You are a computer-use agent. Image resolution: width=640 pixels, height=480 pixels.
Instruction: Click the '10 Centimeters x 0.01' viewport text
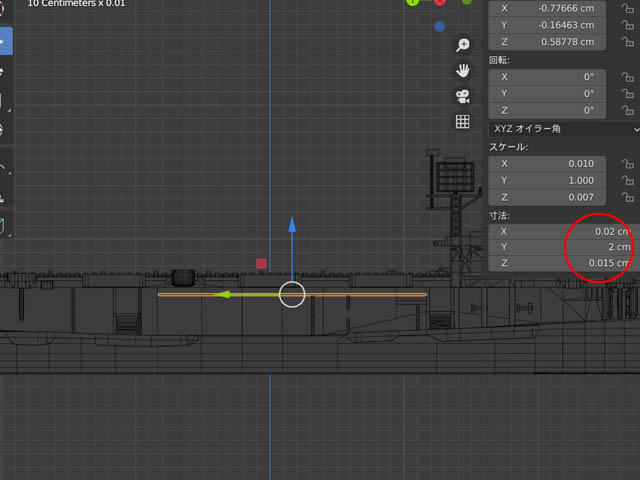pos(76,4)
